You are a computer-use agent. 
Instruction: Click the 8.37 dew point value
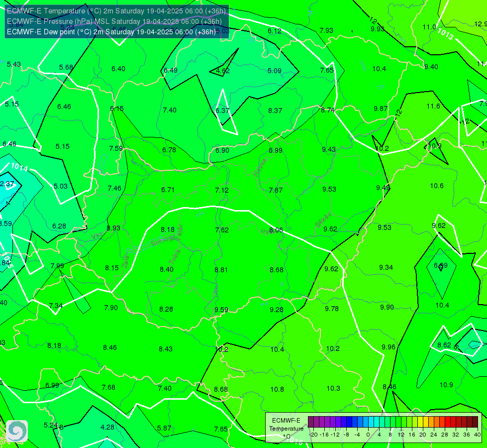pyautogui.click(x=275, y=111)
